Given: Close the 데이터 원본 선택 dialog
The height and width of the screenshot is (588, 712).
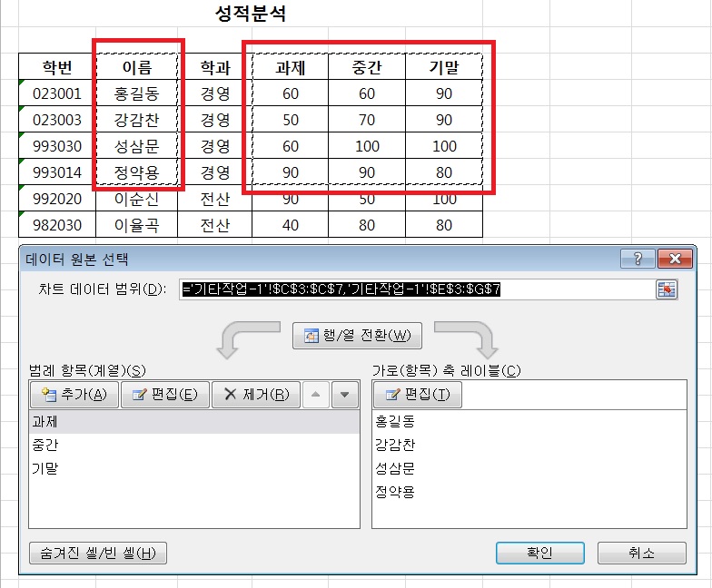Looking at the screenshot, I should tap(673, 260).
